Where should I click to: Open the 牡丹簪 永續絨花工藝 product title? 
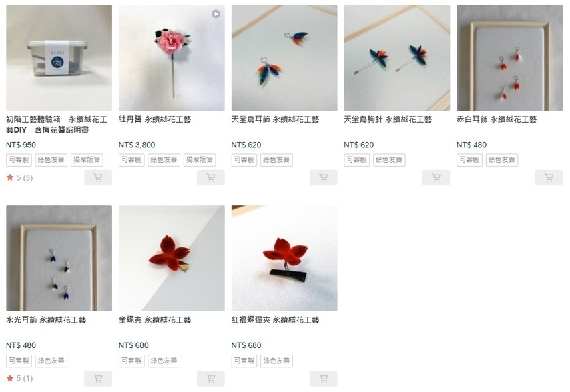point(155,119)
